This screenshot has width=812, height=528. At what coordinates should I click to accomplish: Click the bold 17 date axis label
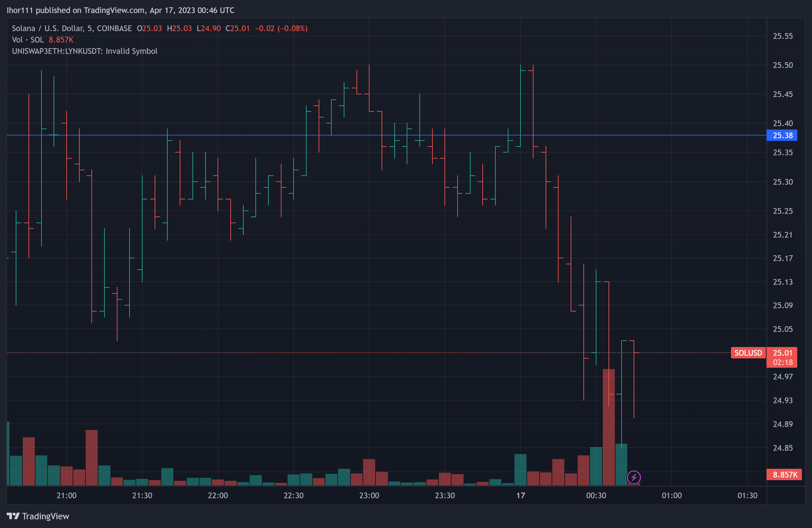(520, 495)
